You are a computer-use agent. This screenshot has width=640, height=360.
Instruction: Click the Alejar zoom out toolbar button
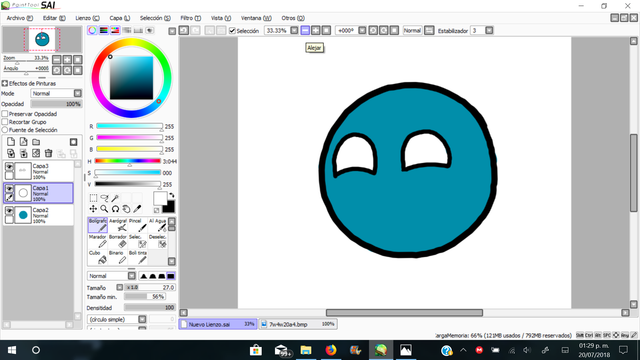pos(305,31)
